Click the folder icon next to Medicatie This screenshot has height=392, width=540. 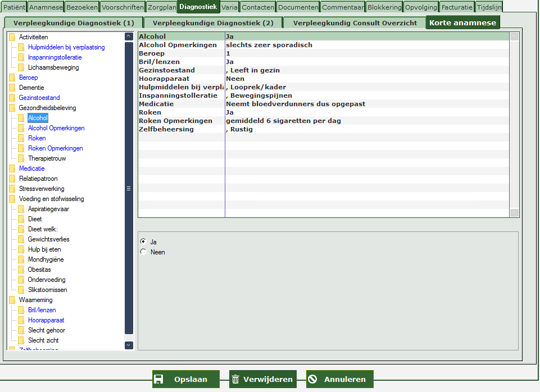(12, 168)
